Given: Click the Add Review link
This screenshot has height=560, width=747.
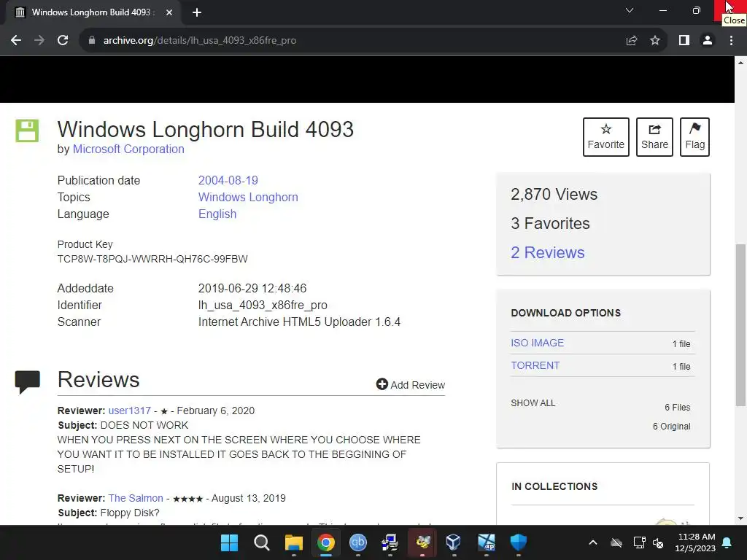Looking at the screenshot, I should (x=410, y=384).
